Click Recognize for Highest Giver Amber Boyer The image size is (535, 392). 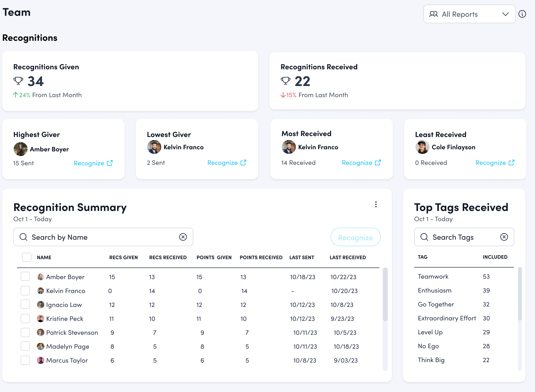click(x=89, y=163)
